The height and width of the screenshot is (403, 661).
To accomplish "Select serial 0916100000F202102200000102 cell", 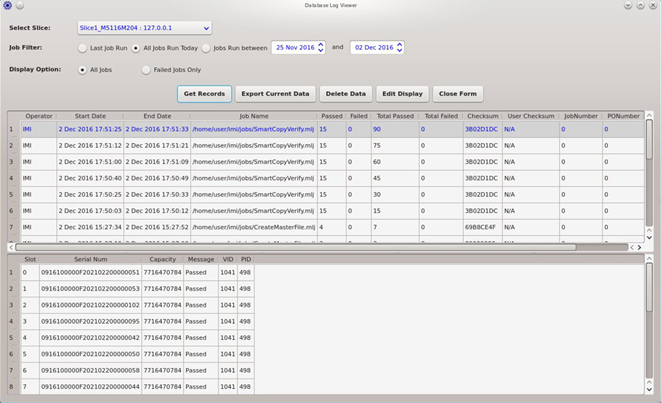I will pos(90,305).
